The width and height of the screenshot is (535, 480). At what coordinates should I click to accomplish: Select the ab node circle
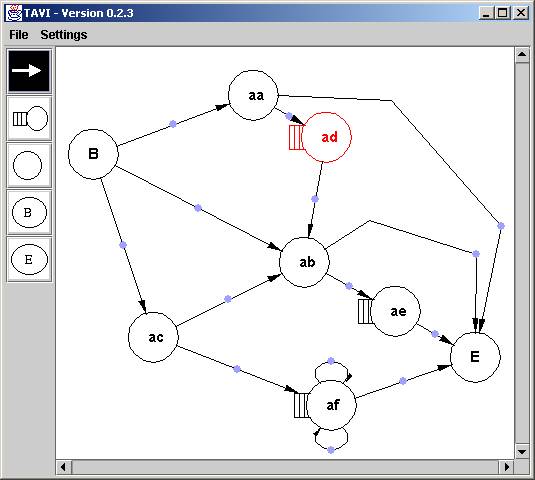coord(304,262)
